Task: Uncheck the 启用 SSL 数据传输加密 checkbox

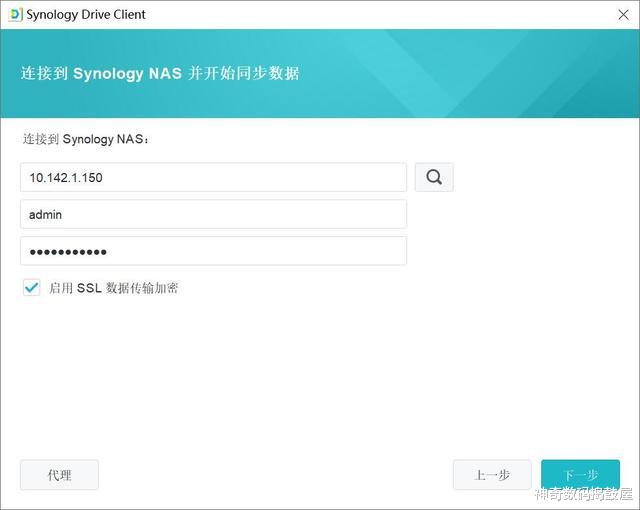Action: coord(31,288)
